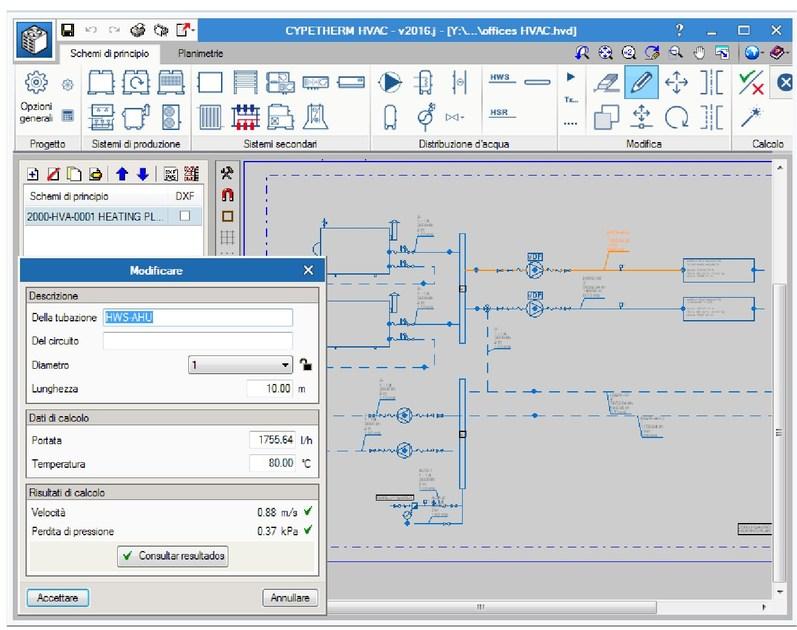The image size is (797, 630).
Task: Click the blue down arrow icon
Action: pos(142,174)
